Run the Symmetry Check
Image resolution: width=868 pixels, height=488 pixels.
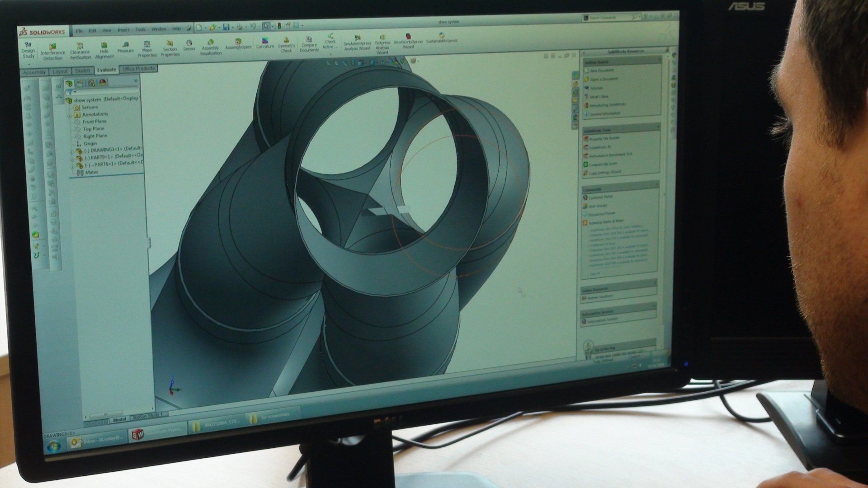pyautogui.click(x=286, y=45)
